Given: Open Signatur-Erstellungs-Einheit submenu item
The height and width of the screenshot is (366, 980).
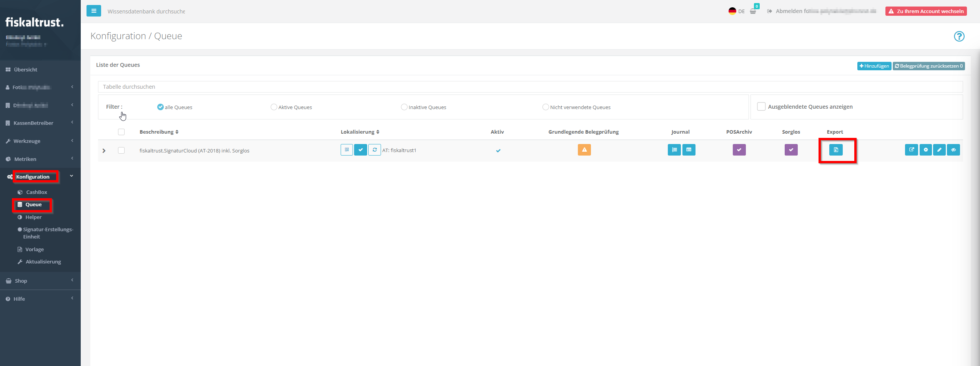Looking at the screenshot, I should click(45, 233).
